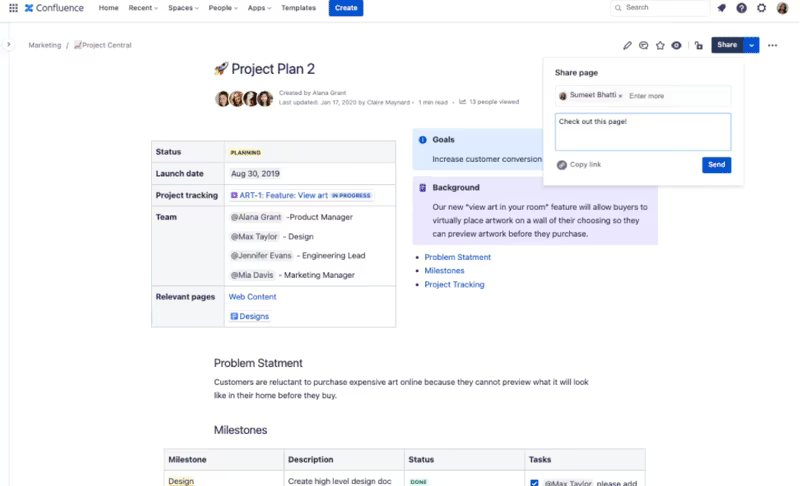
Task: Expand the collapsed left sidebar
Action: tap(8, 44)
